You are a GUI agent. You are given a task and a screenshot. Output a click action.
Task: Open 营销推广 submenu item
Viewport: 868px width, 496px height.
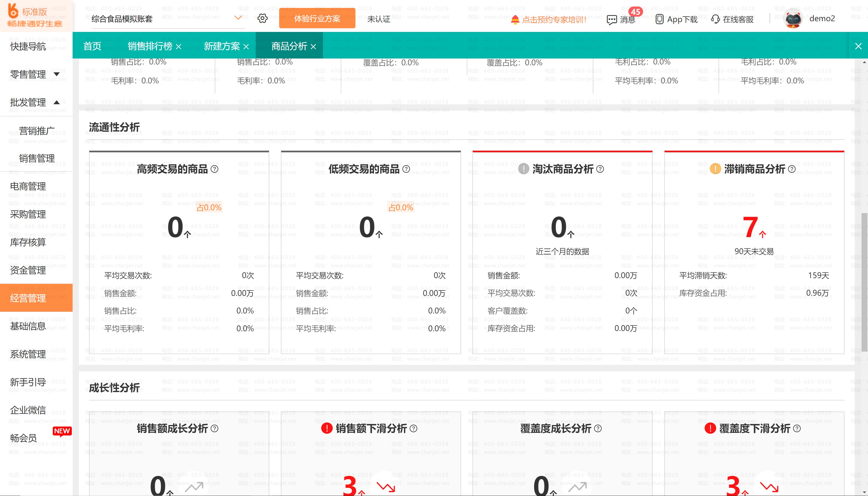coord(37,131)
